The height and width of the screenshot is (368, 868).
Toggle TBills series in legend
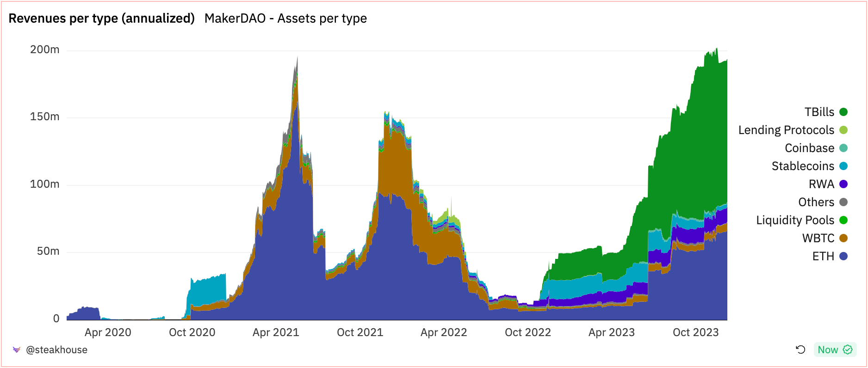tap(826, 112)
